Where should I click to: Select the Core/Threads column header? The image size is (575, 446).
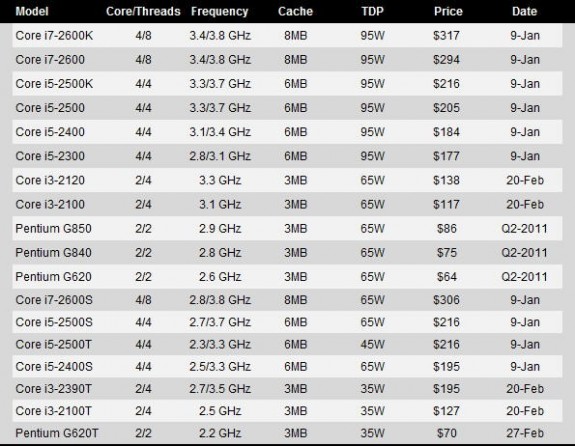[x=143, y=11]
